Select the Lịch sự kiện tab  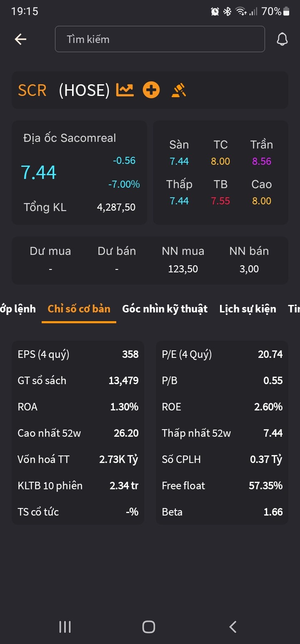tap(247, 309)
